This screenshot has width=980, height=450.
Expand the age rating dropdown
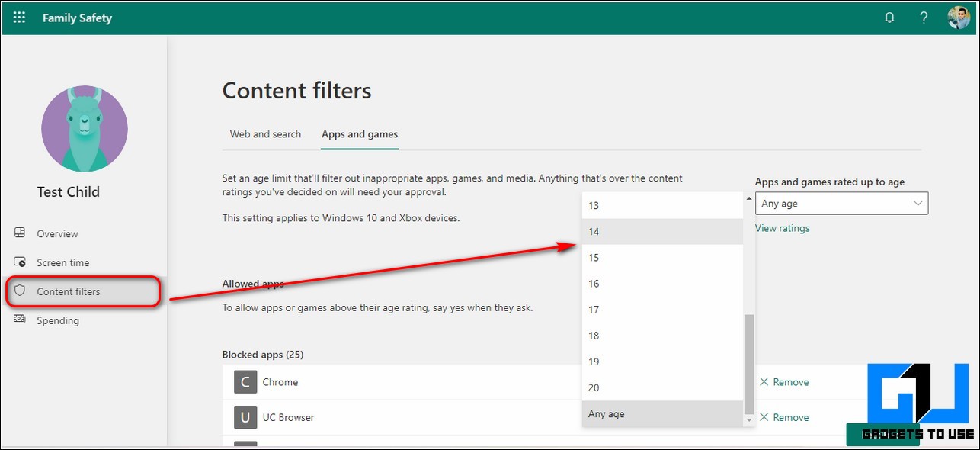point(841,204)
